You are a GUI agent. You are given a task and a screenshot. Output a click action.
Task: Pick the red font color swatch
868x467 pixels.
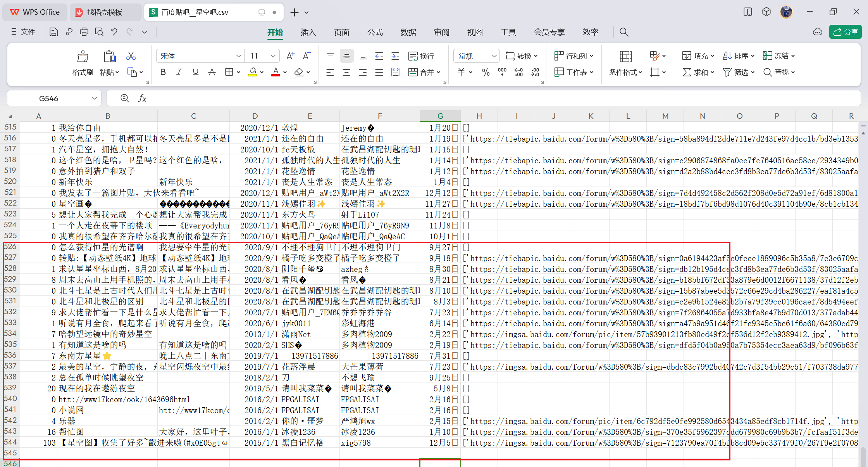276,76
